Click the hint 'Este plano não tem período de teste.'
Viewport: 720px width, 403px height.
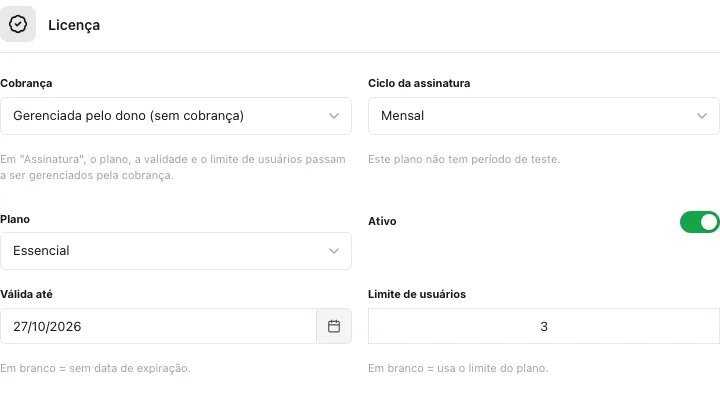(464, 159)
